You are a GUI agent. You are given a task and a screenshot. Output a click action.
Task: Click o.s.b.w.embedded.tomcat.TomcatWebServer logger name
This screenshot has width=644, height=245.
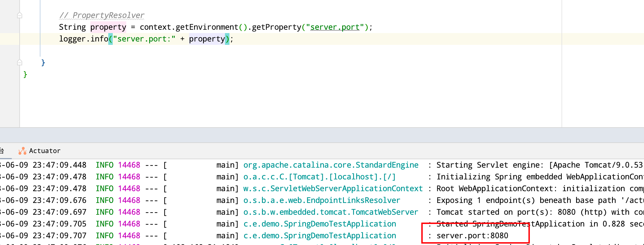click(331, 212)
